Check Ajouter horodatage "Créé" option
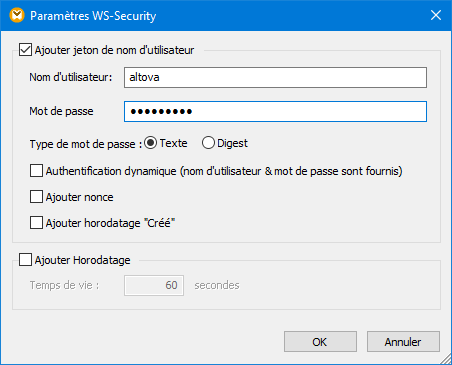The image size is (452, 365). click(x=36, y=223)
